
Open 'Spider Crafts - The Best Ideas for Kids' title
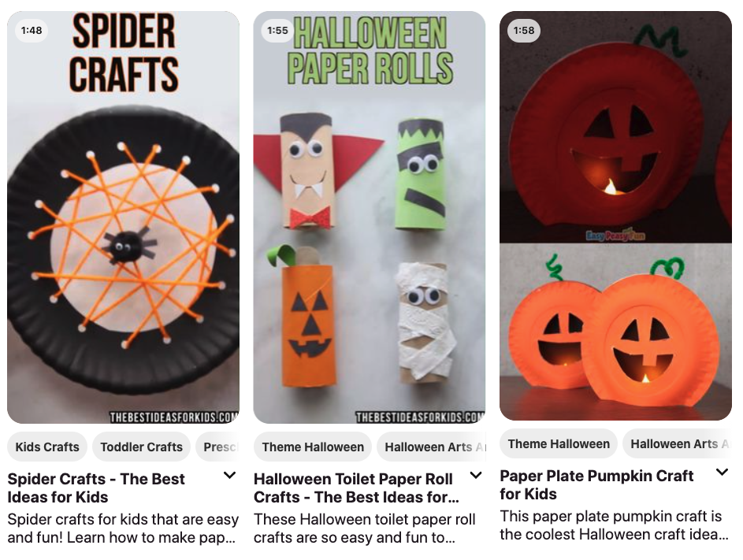tap(95, 488)
